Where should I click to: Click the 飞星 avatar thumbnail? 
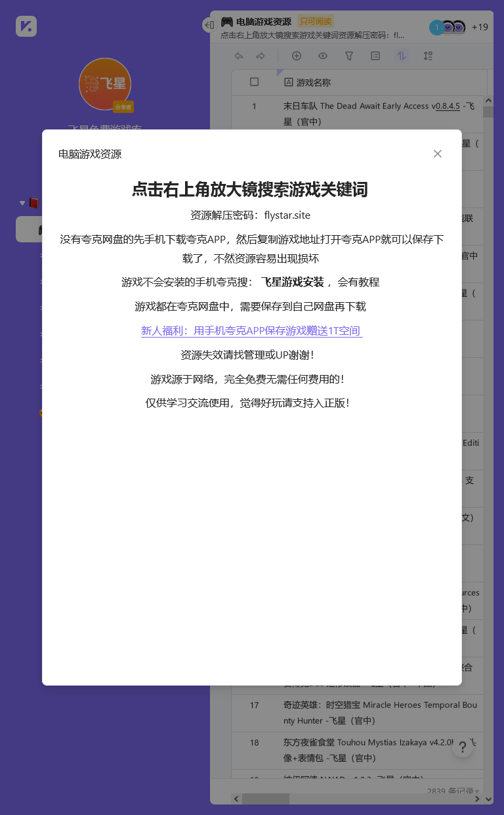(x=105, y=84)
